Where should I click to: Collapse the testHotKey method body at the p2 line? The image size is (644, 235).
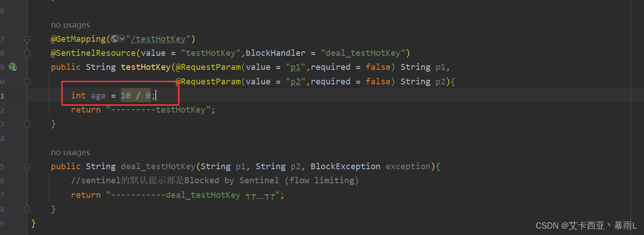(x=27, y=82)
